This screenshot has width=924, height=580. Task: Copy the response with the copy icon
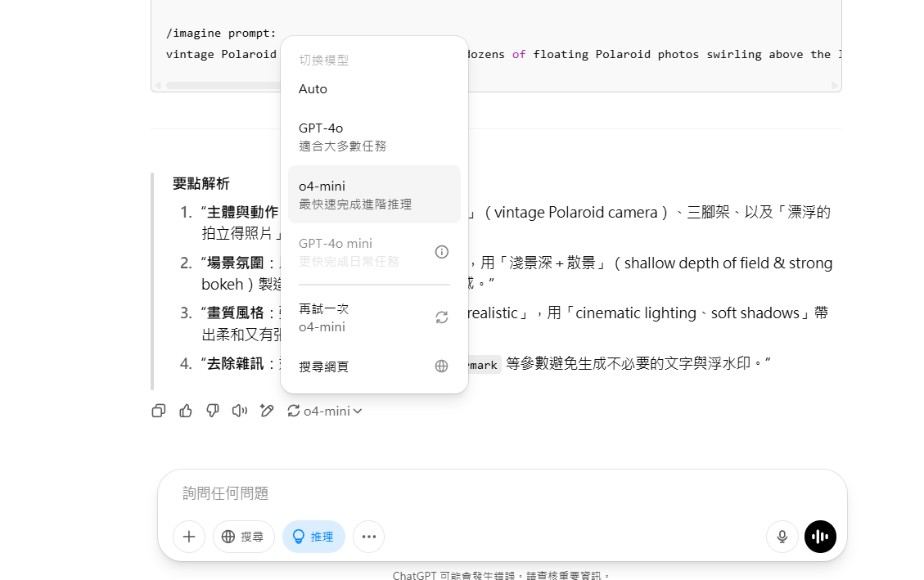point(159,411)
